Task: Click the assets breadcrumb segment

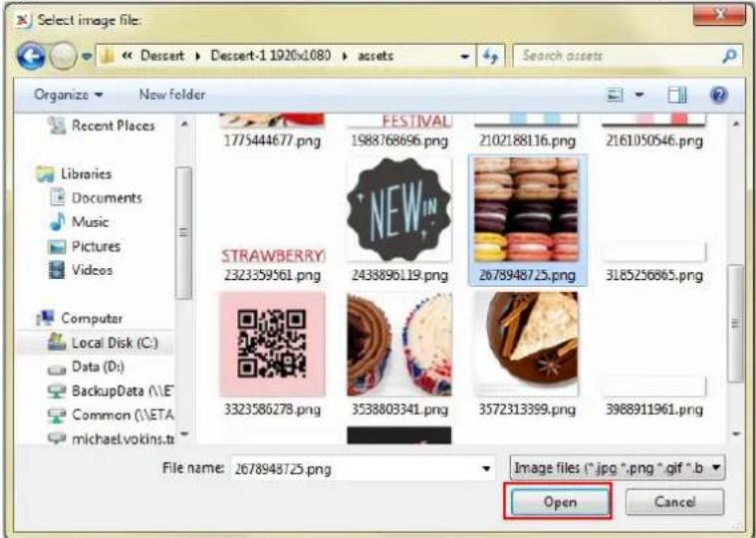Action: 376,56
